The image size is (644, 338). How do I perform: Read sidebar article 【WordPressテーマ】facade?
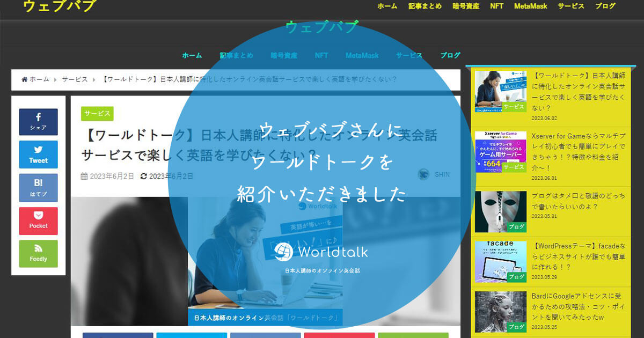pos(579,256)
